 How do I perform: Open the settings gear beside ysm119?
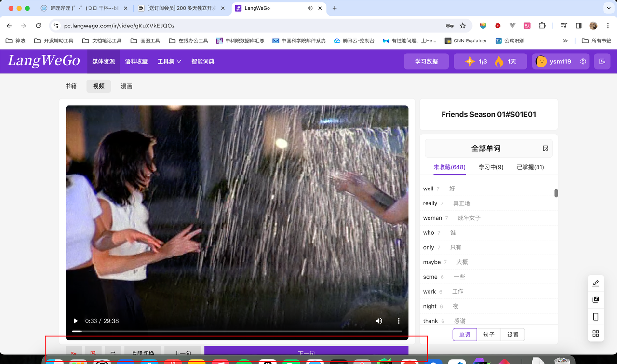(x=583, y=61)
